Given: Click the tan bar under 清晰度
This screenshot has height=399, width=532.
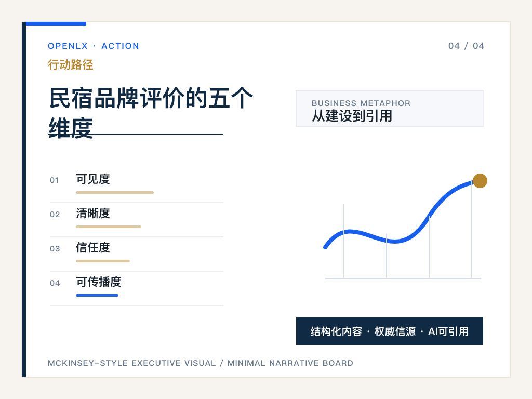Looking at the screenshot, I should (x=109, y=227).
